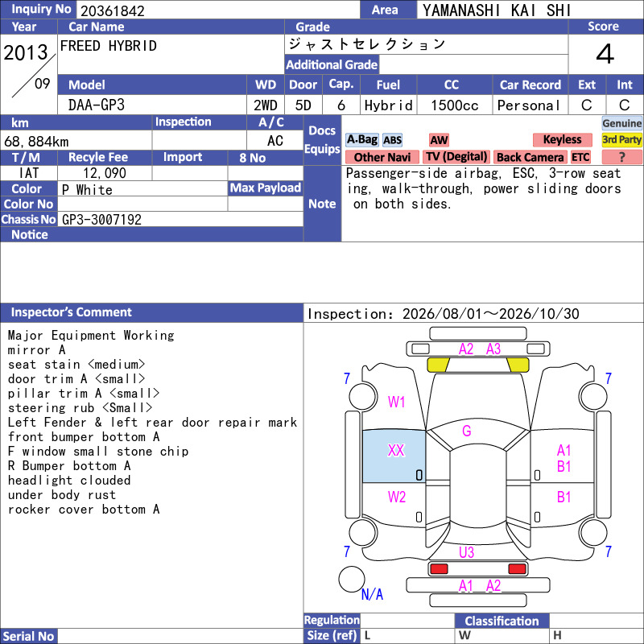This screenshot has height=644, width=644.
Task: Click the U3 mark on rear diagram
Action: click(466, 552)
